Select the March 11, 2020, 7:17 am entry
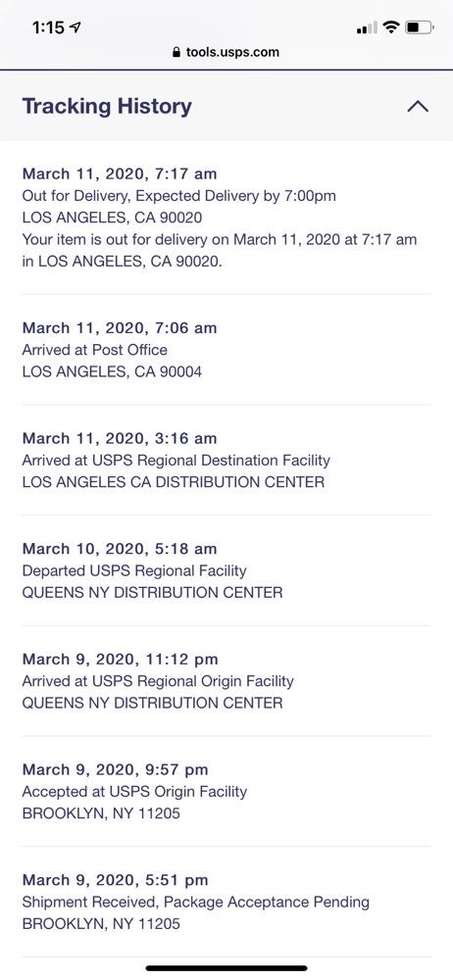Viewport: 453px width, 980px height. click(226, 218)
